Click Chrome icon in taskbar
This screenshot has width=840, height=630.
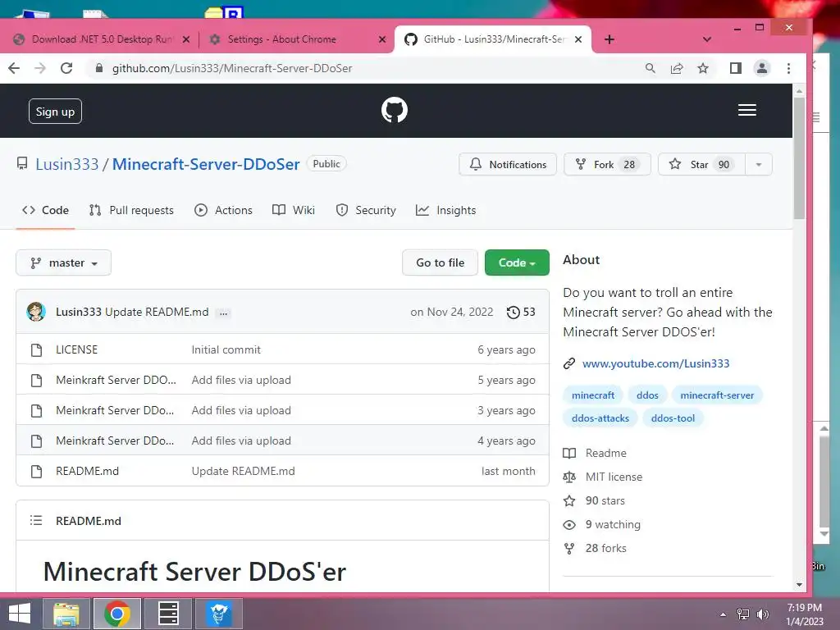click(117, 614)
